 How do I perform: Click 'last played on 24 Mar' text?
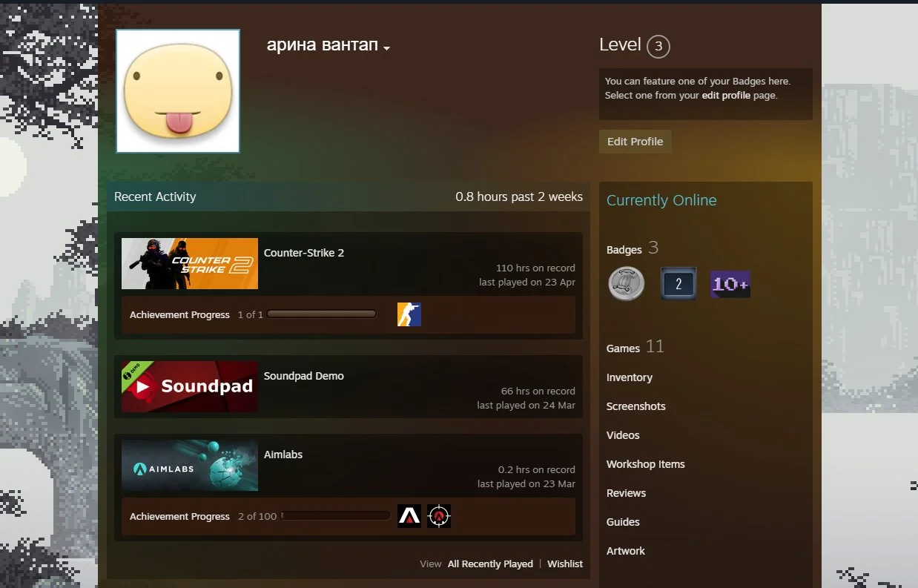[526, 406]
